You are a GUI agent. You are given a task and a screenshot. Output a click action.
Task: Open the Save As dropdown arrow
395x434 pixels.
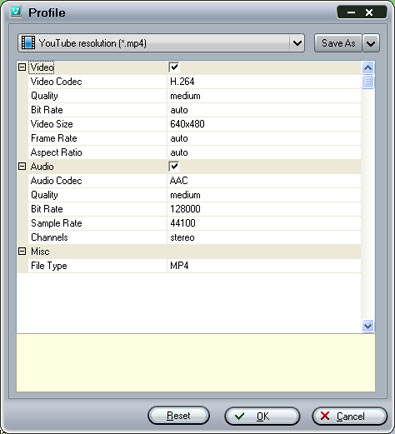[x=371, y=43]
